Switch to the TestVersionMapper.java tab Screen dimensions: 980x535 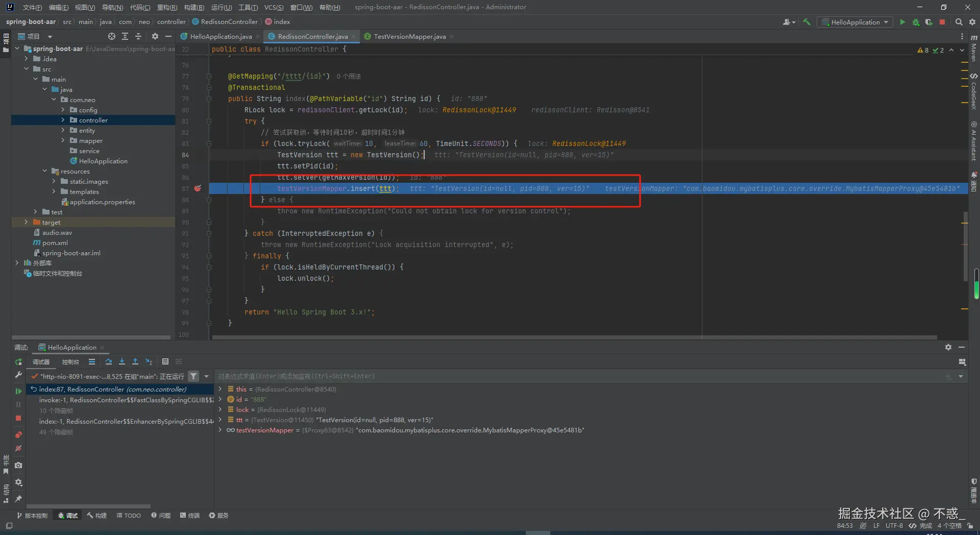[x=409, y=36]
